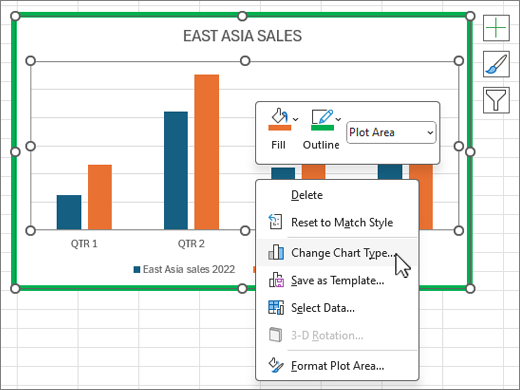The height and width of the screenshot is (390, 520).
Task: Choose Change Chart Type from menu
Action: pyautogui.click(x=337, y=253)
